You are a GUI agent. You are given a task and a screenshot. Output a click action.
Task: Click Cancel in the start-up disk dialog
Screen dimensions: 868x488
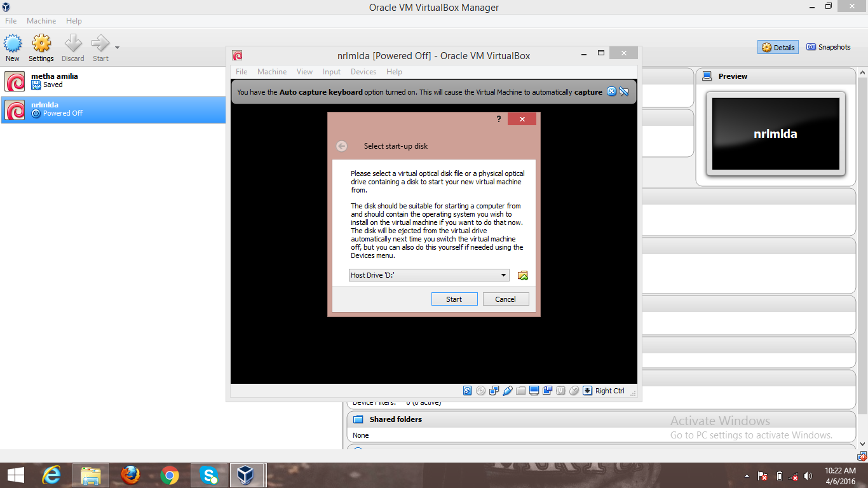pyautogui.click(x=506, y=299)
